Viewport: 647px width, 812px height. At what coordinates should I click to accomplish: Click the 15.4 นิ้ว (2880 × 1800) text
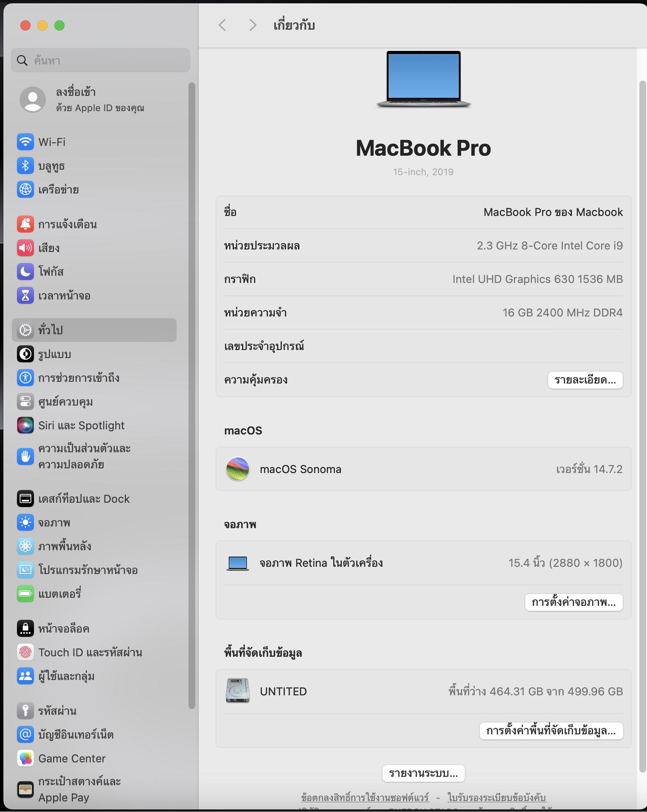click(x=565, y=563)
